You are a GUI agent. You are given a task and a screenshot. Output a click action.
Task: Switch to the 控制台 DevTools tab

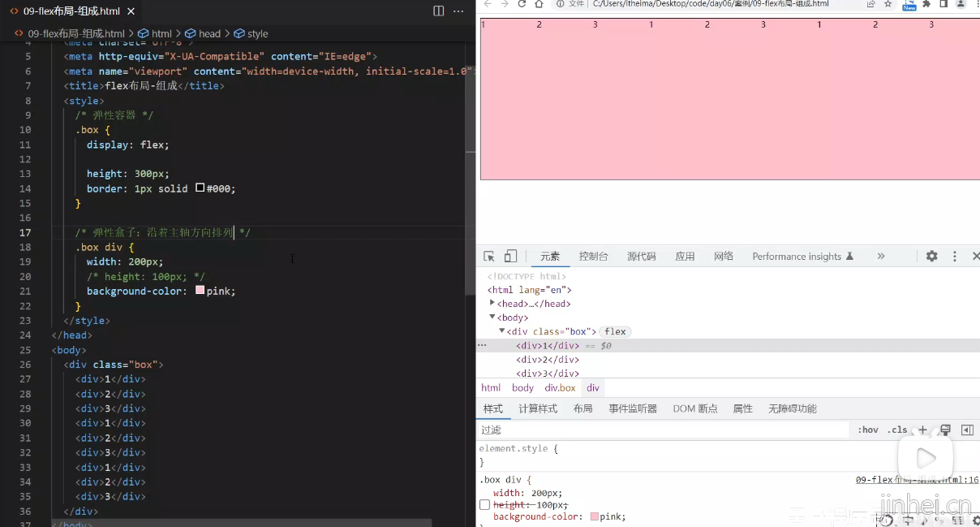[x=594, y=257]
